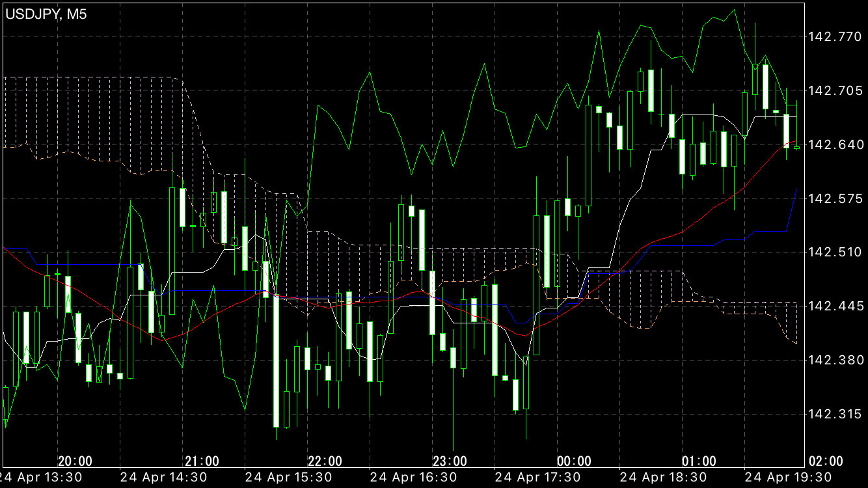Screen dimensions: 868x488
Task: Click the 02:00 time label
Action: [826, 461]
